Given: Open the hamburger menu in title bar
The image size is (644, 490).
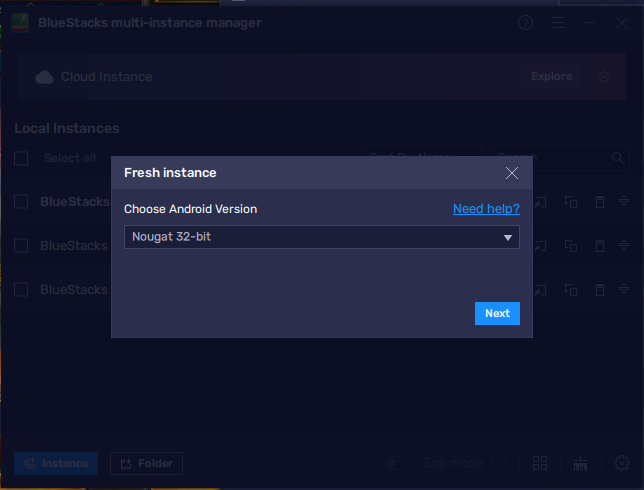Looking at the screenshot, I should [558, 23].
